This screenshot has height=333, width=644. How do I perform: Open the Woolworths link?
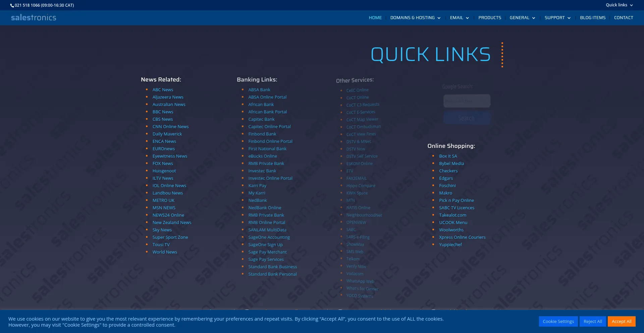pyautogui.click(x=451, y=230)
